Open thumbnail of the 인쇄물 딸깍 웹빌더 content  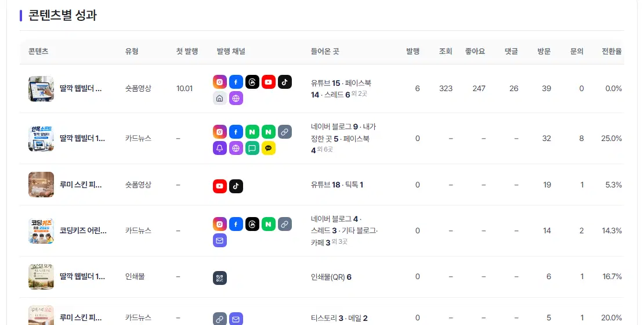coord(41,276)
